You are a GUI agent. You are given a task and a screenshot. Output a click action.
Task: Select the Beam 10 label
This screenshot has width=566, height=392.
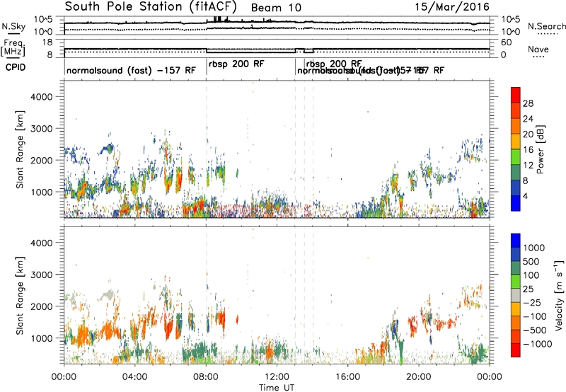coord(276,8)
